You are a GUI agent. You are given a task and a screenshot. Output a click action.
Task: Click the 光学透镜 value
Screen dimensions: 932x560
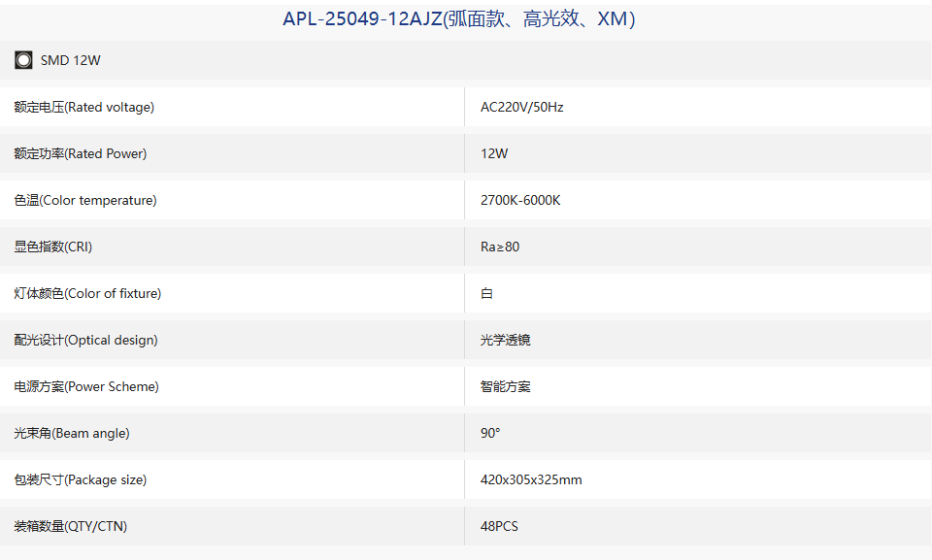[505, 340]
